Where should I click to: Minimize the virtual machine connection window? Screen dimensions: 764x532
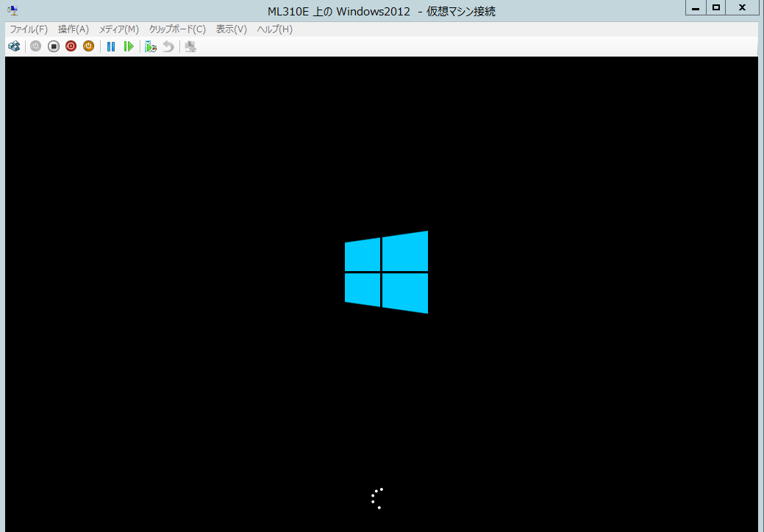point(695,8)
